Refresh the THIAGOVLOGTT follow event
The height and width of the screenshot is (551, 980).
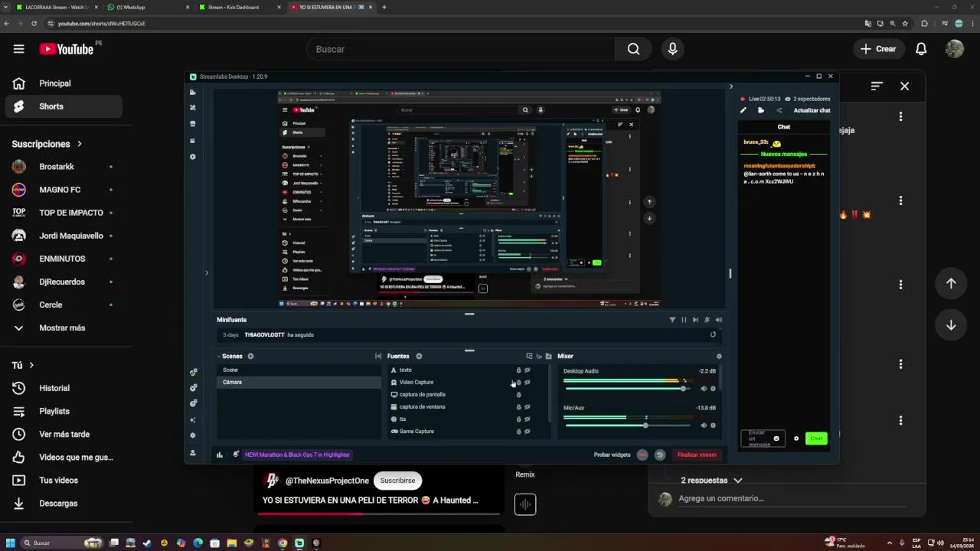point(713,334)
